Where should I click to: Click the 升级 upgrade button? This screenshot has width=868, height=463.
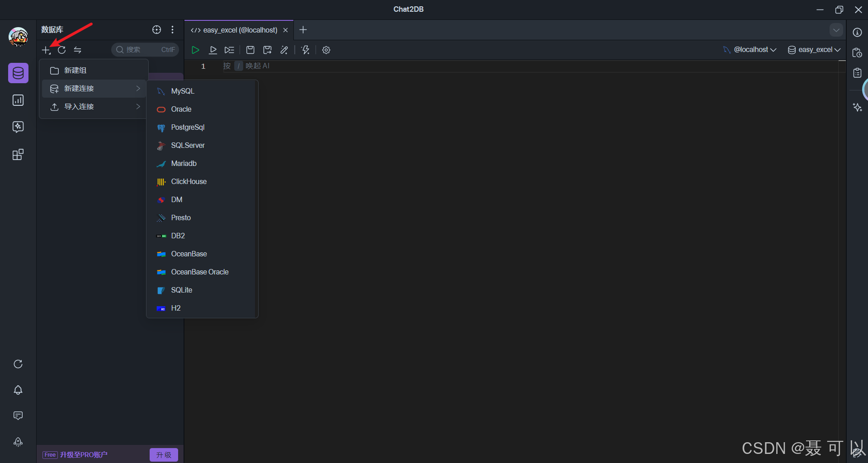pyautogui.click(x=164, y=455)
